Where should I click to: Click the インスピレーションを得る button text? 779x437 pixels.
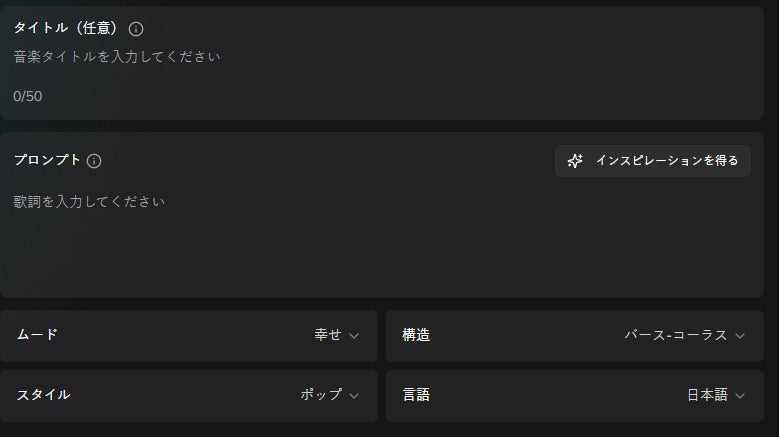[x=667, y=160]
